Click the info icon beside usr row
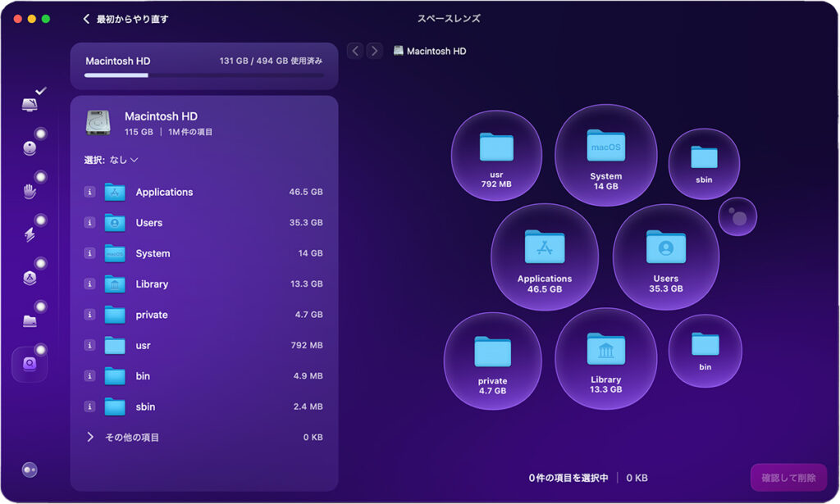The width and height of the screenshot is (840, 504). pos(89,345)
